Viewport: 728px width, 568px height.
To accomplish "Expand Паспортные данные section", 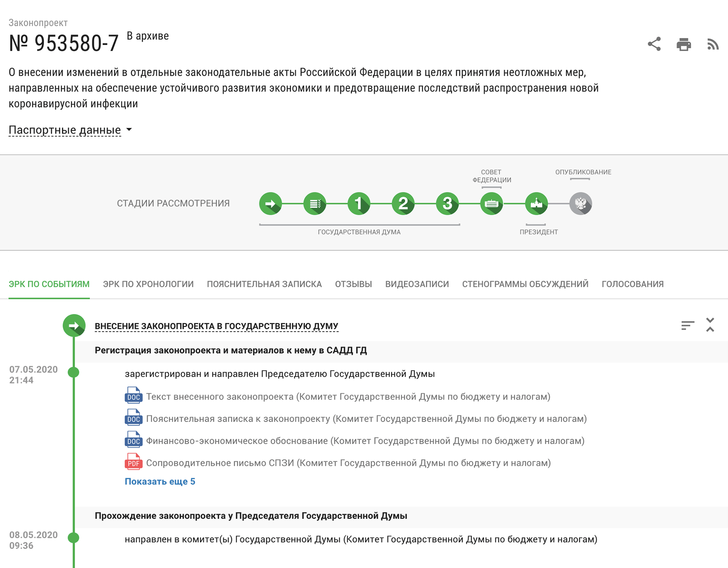I will point(70,130).
